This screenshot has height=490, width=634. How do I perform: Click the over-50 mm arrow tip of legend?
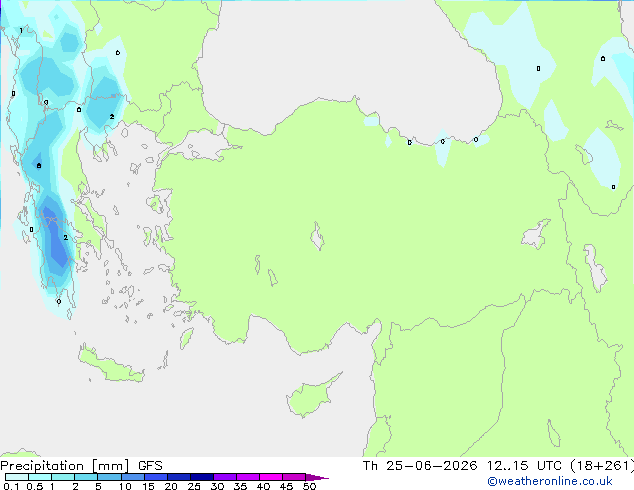click(x=317, y=477)
